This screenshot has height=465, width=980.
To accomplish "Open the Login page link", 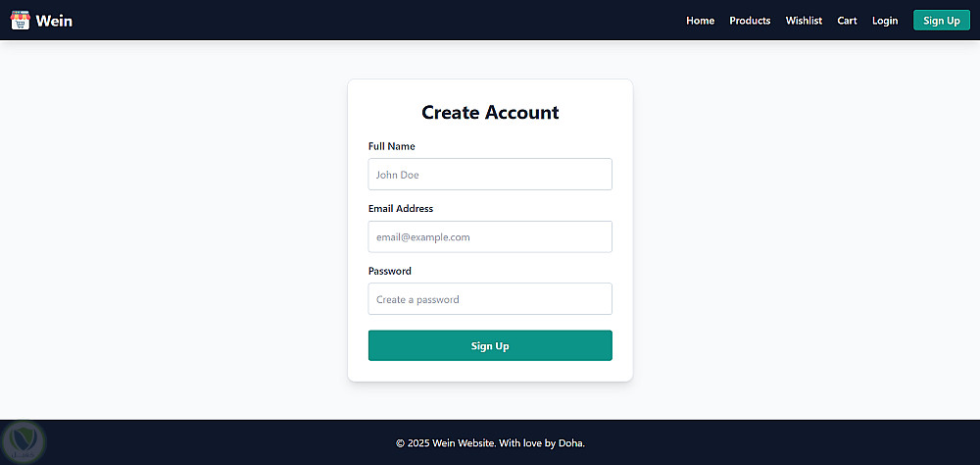I will pos(885,21).
